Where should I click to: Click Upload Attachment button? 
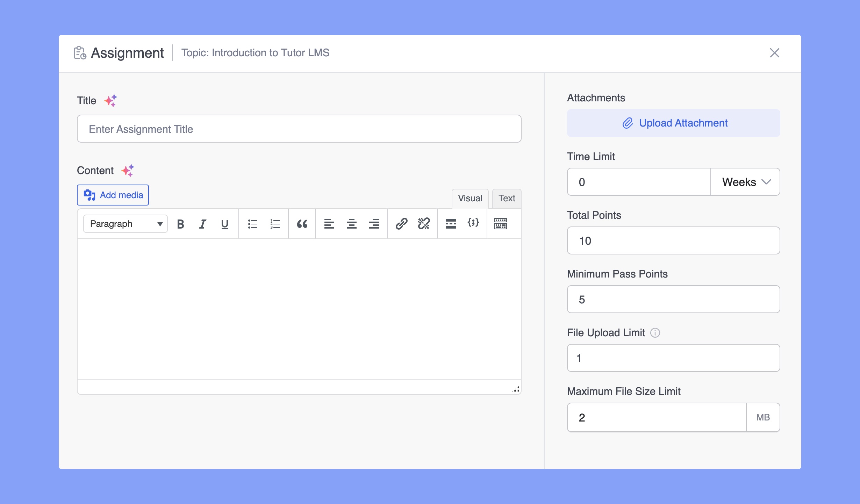click(x=673, y=122)
